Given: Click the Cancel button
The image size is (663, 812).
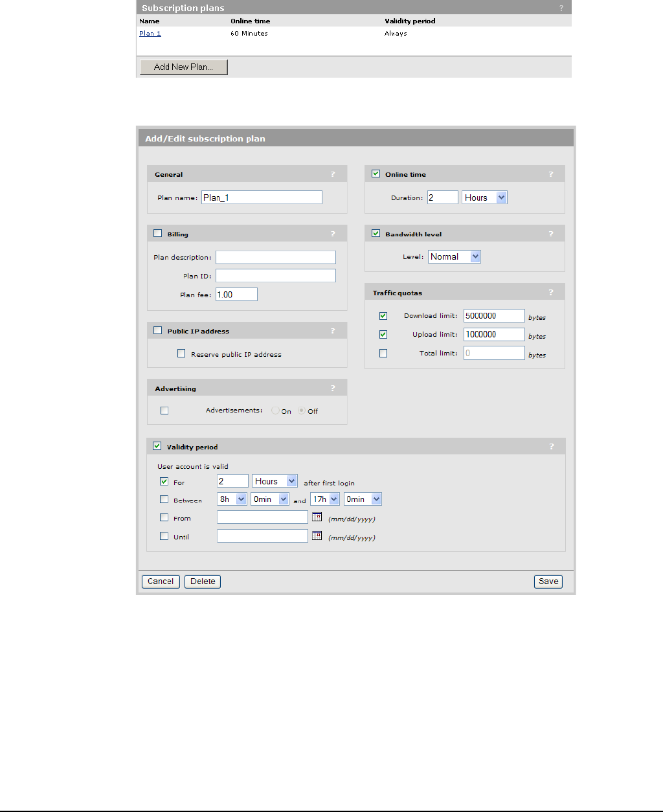Looking at the screenshot, I should point(161,581).
